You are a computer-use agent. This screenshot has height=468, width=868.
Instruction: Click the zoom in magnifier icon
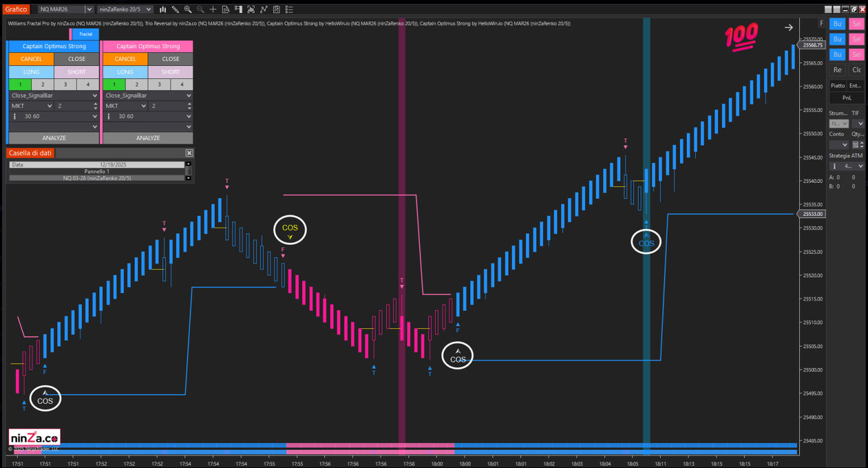(x=188, y=9)
